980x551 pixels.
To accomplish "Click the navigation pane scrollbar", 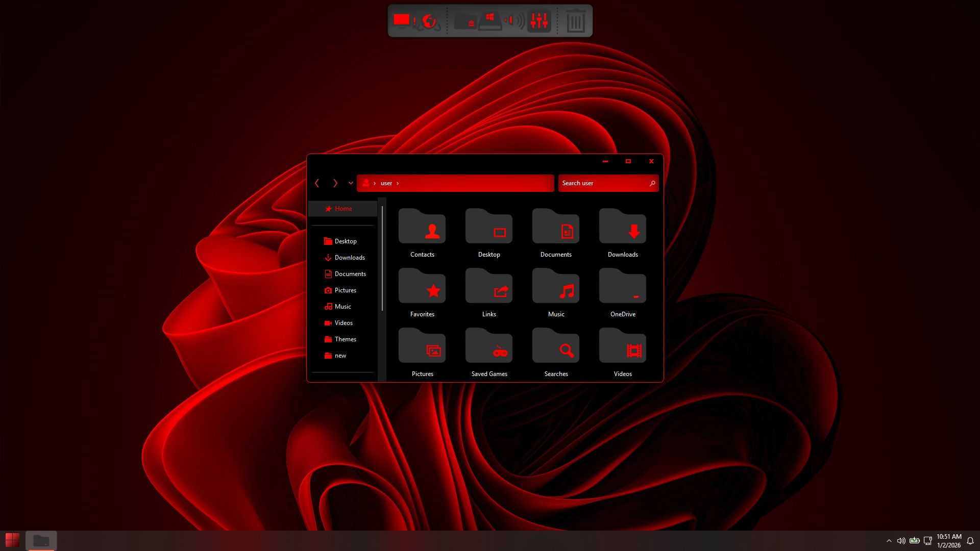I will [x=382, y=258].
